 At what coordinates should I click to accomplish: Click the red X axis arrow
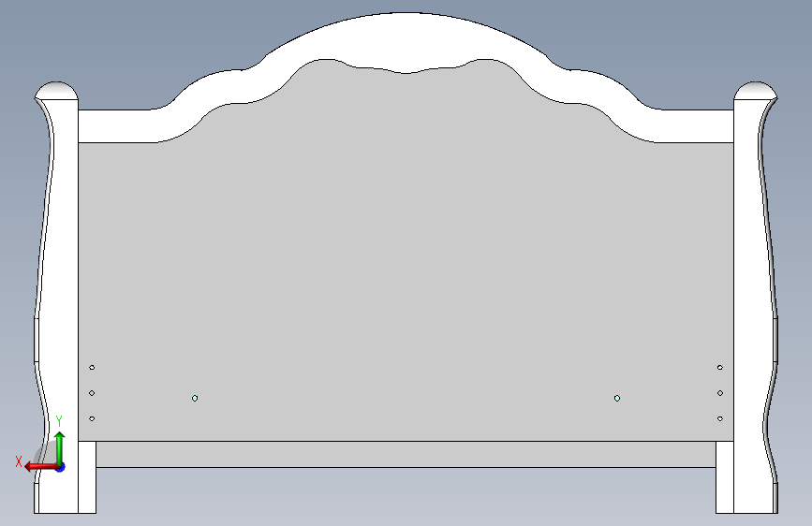click(x=41, y=466)
